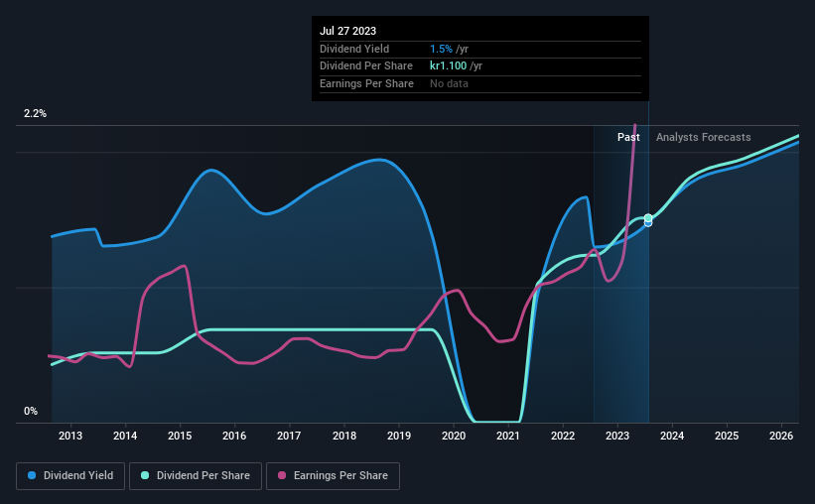Toggle the Dividend Yield legend button
This screenshot has height=504, width=815.
(70, 475)
